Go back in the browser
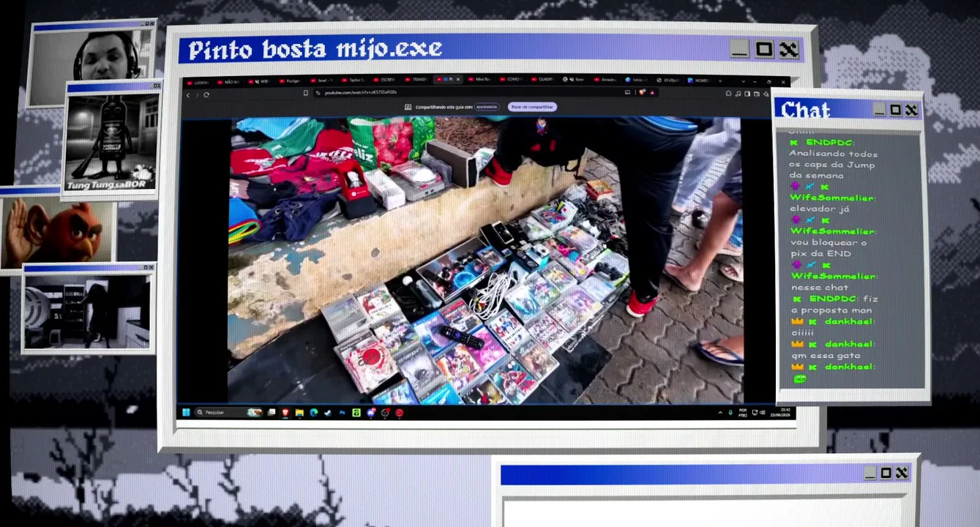The width and height of the screenshot is (980, 527). (188, 94)
